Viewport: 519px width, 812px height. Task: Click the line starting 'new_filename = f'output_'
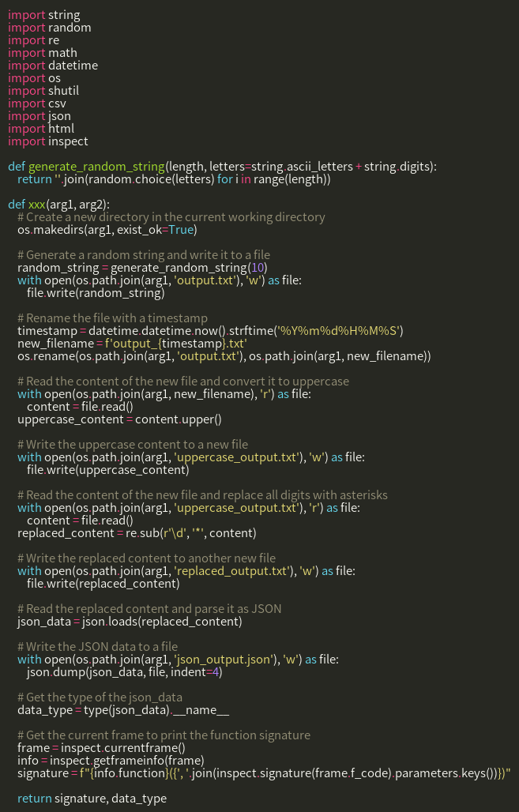pos(132,344)
